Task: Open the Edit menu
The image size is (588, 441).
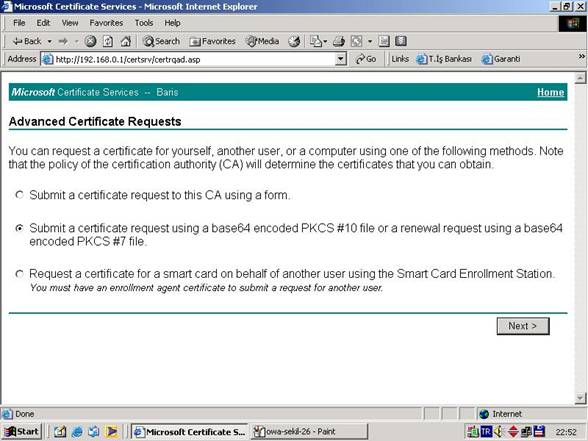Action: pyautogui.click(x=43, y=23)
